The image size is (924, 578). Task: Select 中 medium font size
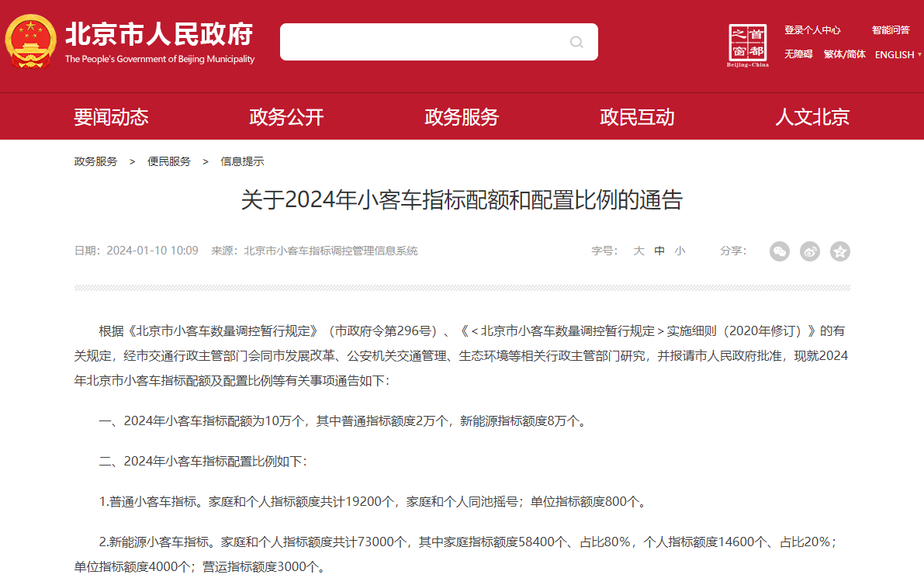tap(659, 251)
